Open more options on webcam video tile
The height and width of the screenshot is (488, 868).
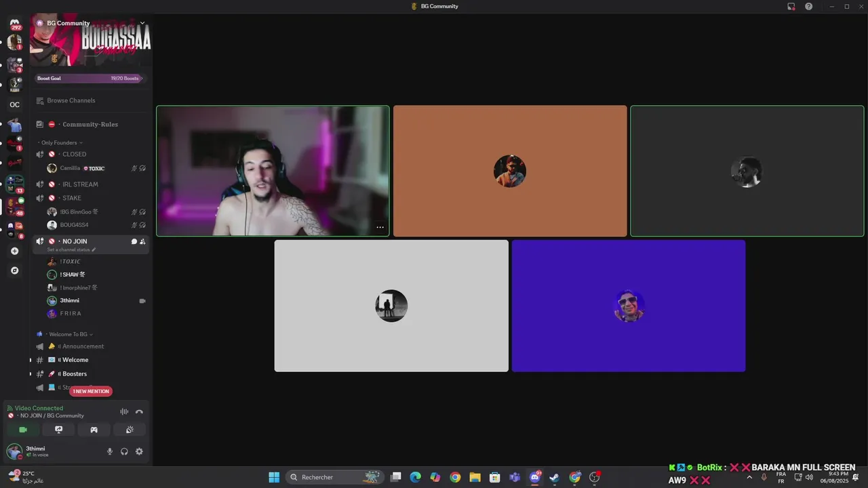(x=380, y=228)
